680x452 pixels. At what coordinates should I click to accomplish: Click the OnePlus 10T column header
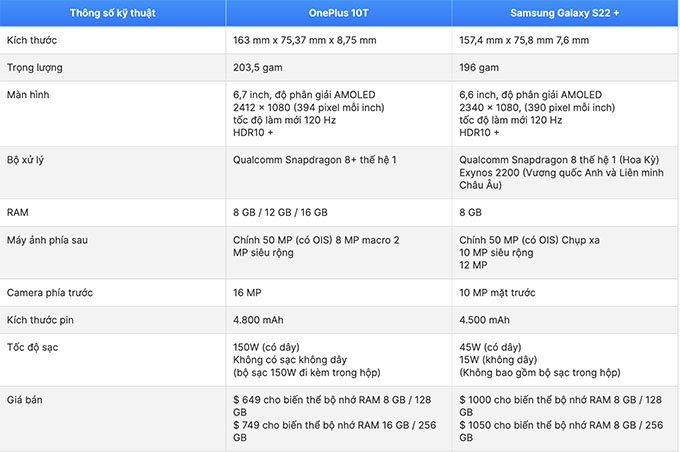(x=338, y=13)
